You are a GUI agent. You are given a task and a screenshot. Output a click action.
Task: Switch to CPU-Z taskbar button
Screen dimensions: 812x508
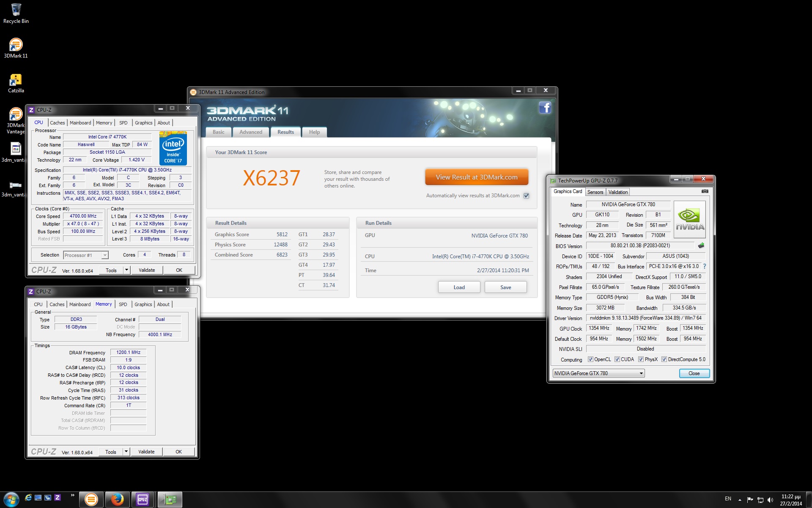pos(143,500)
